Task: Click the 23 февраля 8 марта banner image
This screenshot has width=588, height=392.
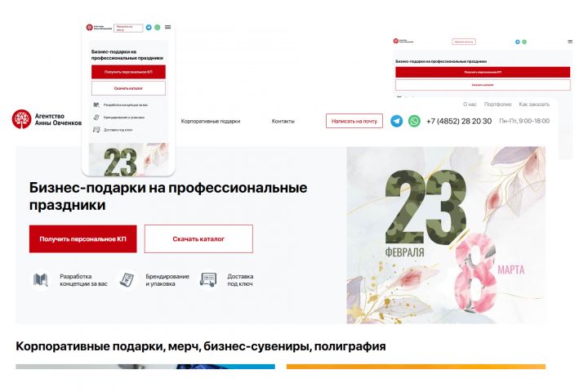Action: click(x=446, y=235)
